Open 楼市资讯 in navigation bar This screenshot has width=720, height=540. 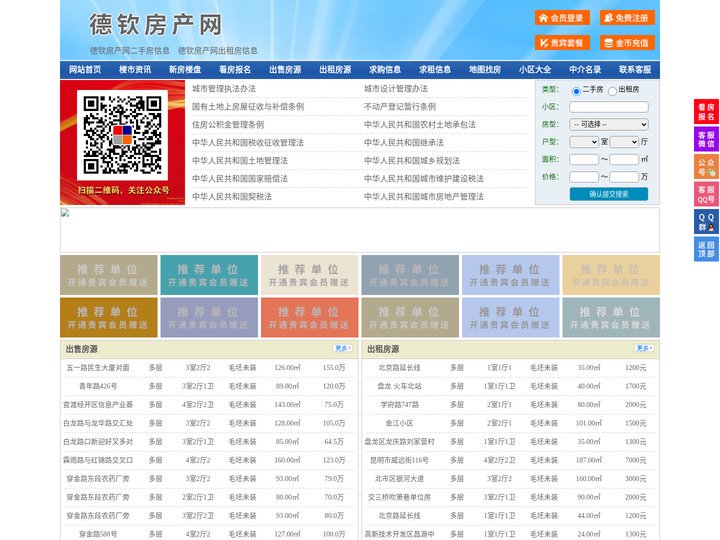click(x=135, y=70)
